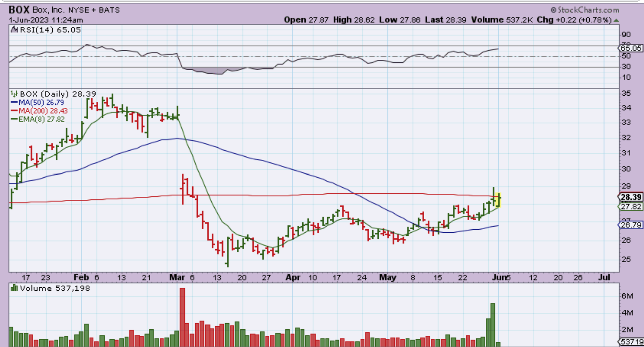Viewport: 644px width, 347px height.
Task: Click the "Jul" month label on date axis
Action: pyautogui.click(x=604, y=277)
